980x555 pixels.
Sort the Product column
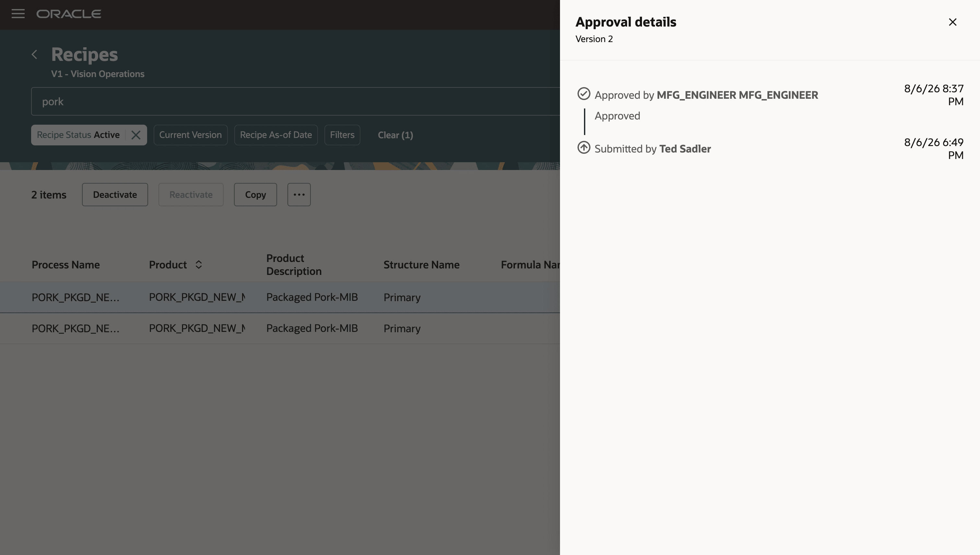[198, 265]
